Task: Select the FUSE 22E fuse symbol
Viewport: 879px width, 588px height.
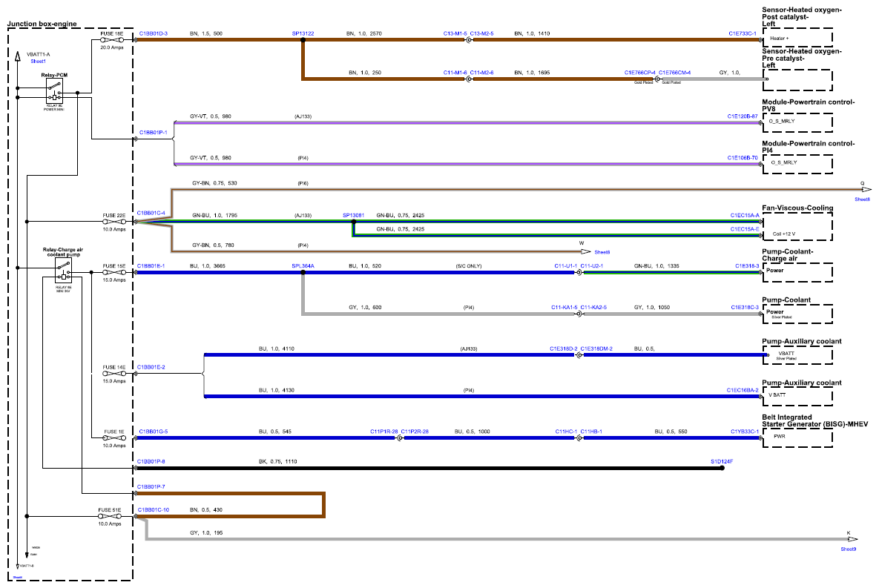Action: pyautogui.click(x=113, y=222)
